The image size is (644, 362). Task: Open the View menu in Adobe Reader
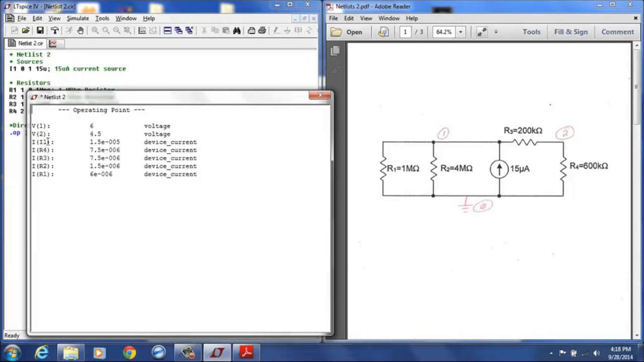366,18
